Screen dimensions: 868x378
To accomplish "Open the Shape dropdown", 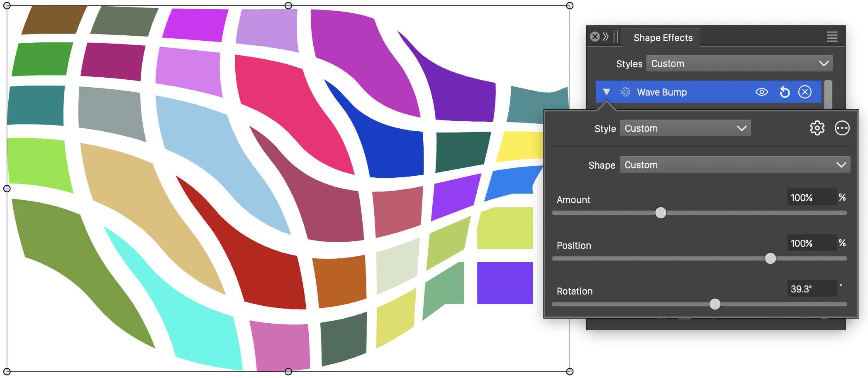I will [x=735, y=165].
